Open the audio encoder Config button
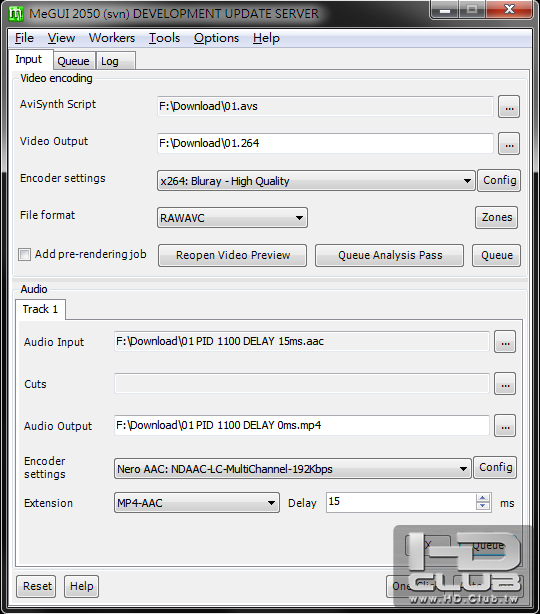This screenshot has width=540, height=614. pyautogui.click(x=495, y=468)
